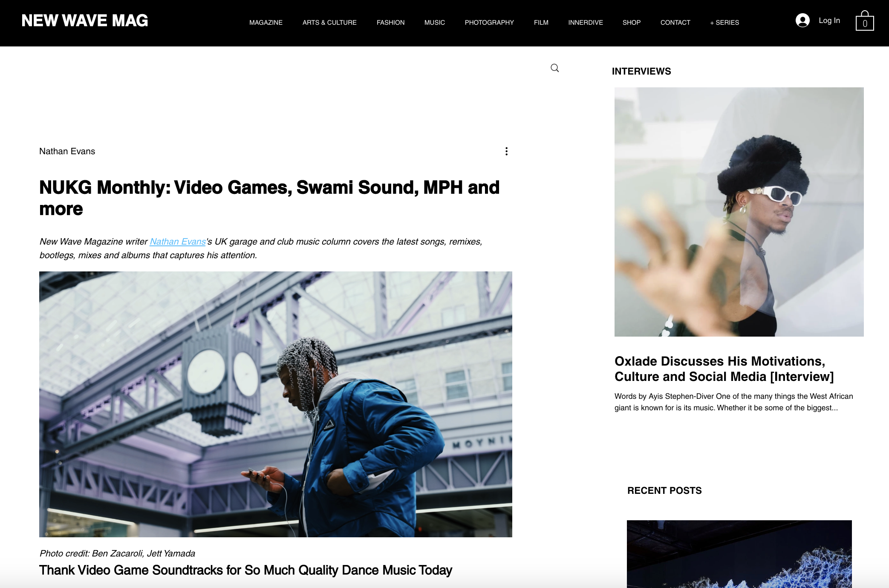This screenshot has width=889, height=588.
Task: Click the search magnifier icon
Action: pyautogui.click(x=554, y=68)
